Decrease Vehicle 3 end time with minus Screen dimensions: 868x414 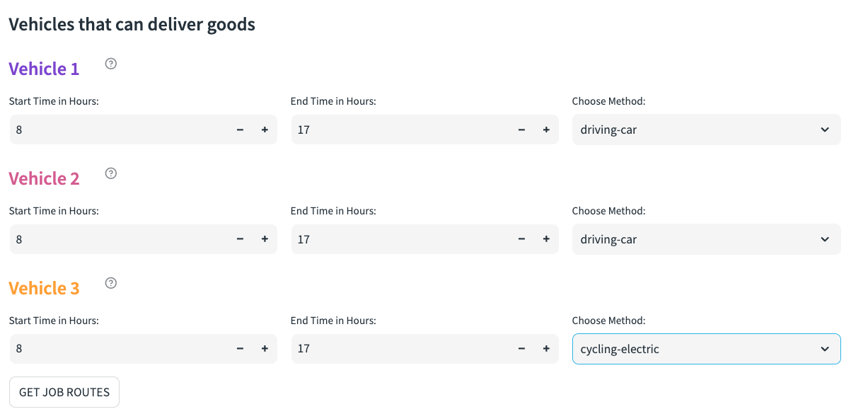pos(522,348)
